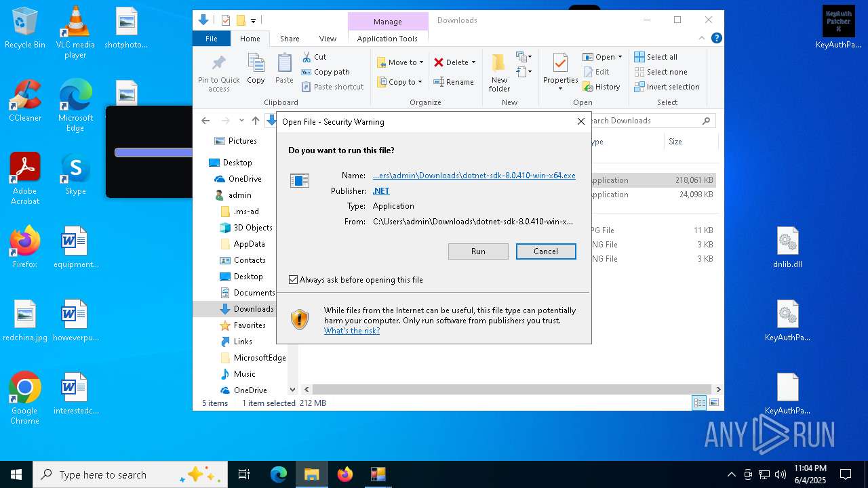Image resolution: width=868 pixels, height=488 pixels.
Task: Go up one folder level arrow
Action: [256, 121]
